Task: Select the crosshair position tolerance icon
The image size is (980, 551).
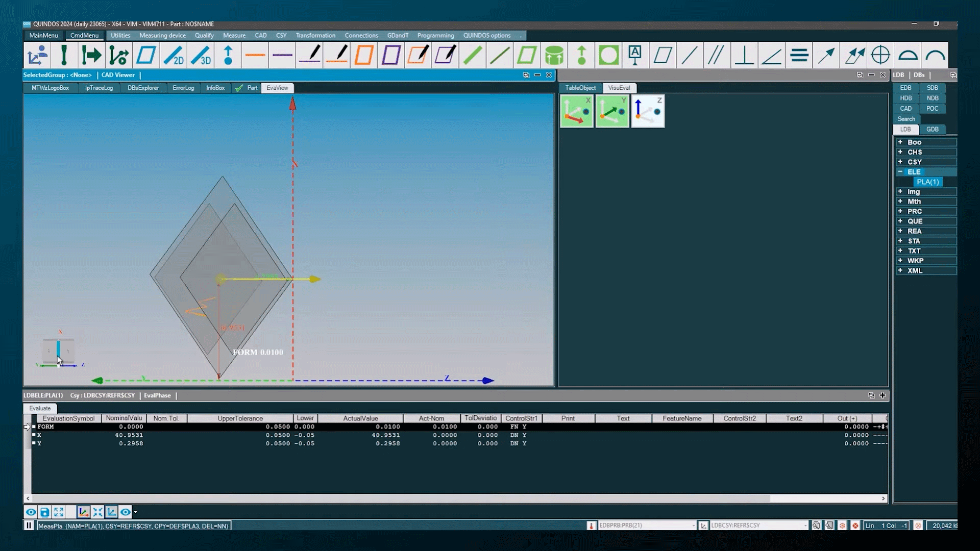Action: click(880, 55)
